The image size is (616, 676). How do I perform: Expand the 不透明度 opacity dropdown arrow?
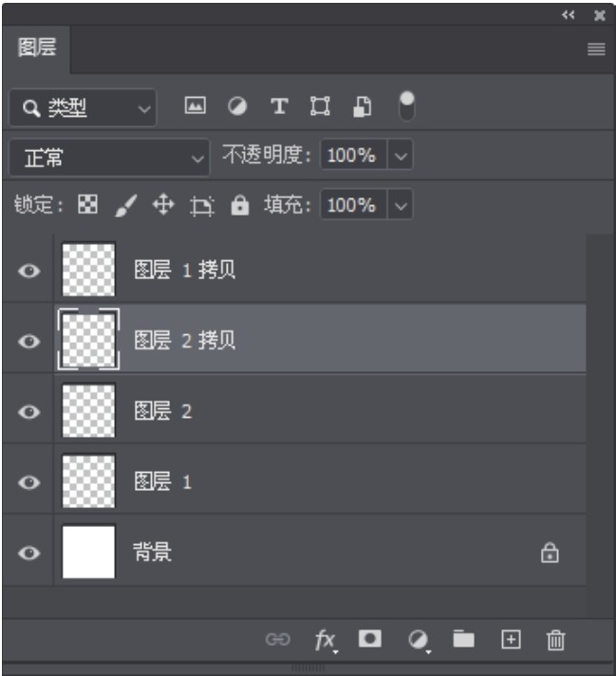[401, 155]
